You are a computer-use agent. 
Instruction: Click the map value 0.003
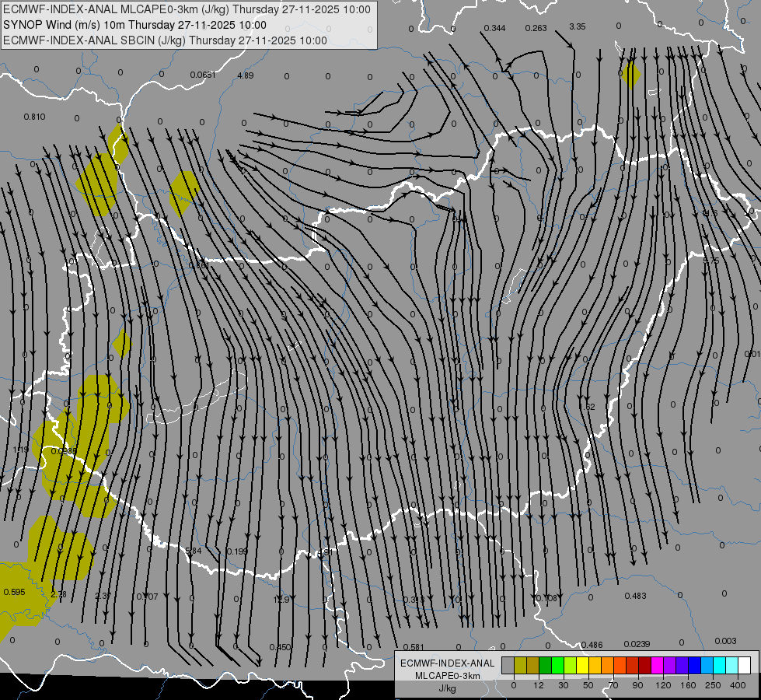725,641
